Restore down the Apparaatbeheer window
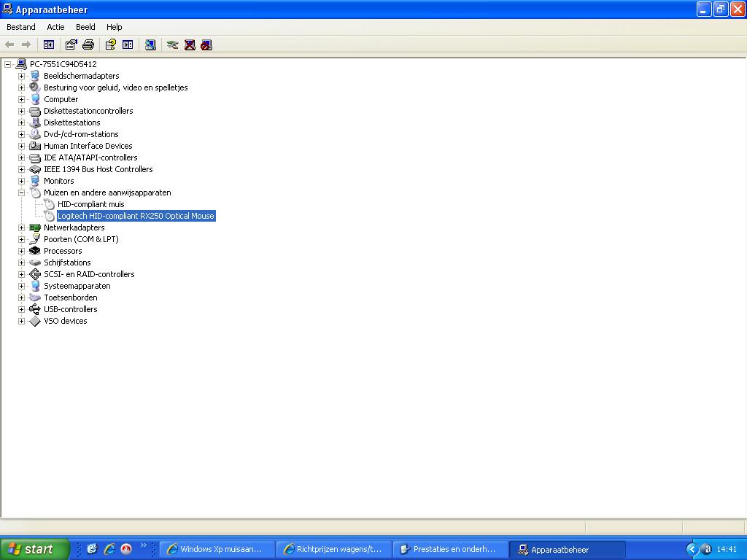747x560 pixels. 721,9
